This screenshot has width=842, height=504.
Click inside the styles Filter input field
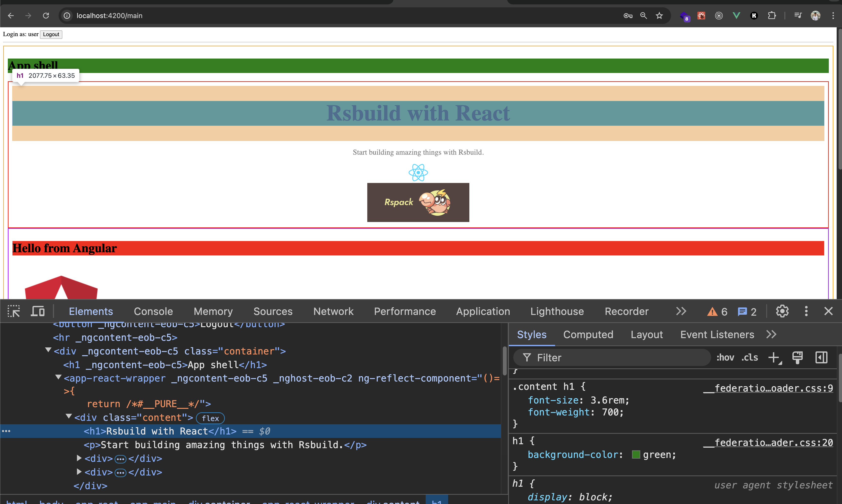(x=612, y=357)
